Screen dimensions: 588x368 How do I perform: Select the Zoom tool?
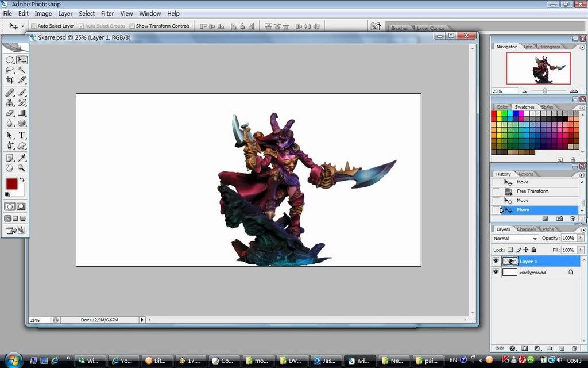click(21, 168)
